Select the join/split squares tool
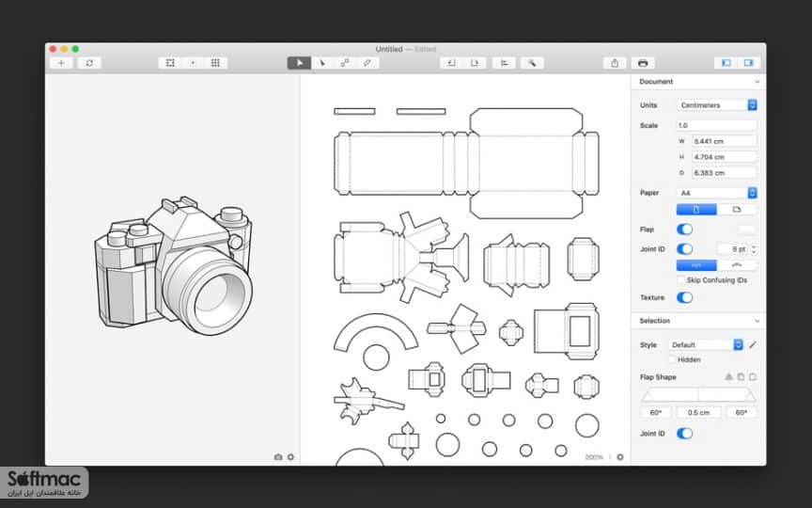The image size is (812, 508). (345, 63)
